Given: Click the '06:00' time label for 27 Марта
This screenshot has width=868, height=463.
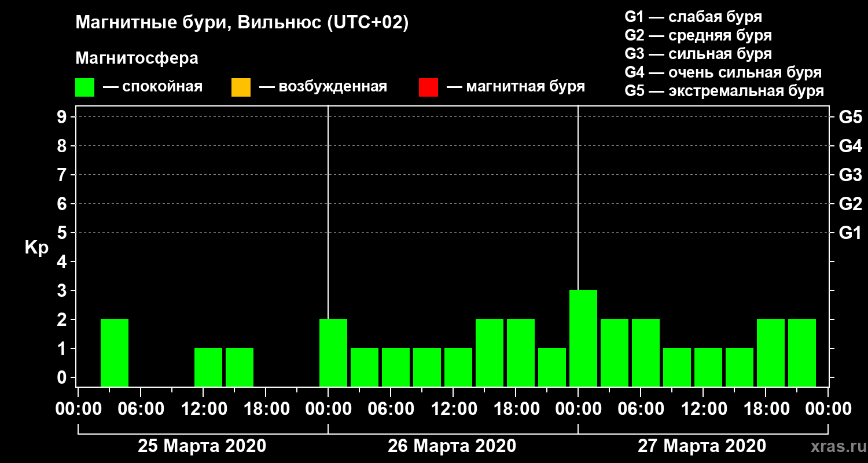Looking at the screenshot, I should (641, 409).
